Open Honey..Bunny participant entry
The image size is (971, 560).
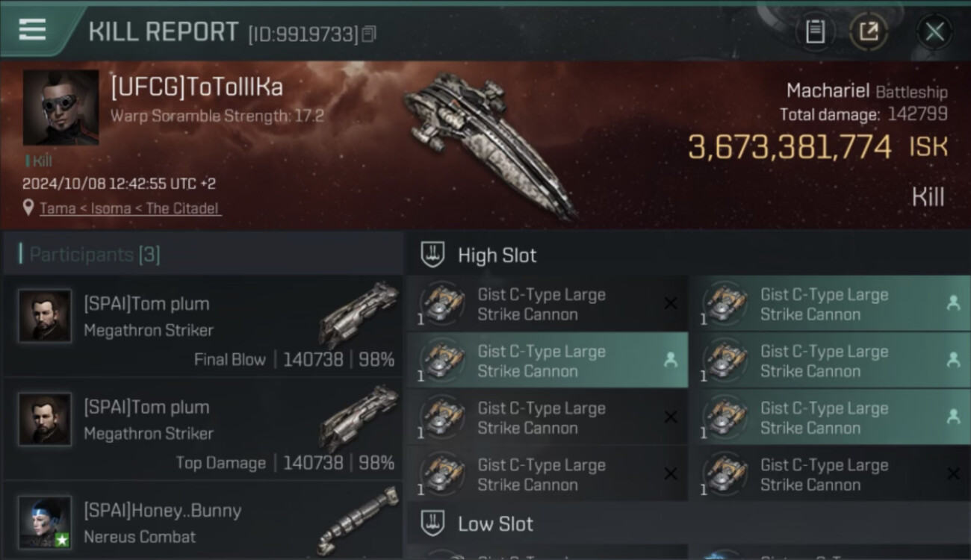[203, 523]
